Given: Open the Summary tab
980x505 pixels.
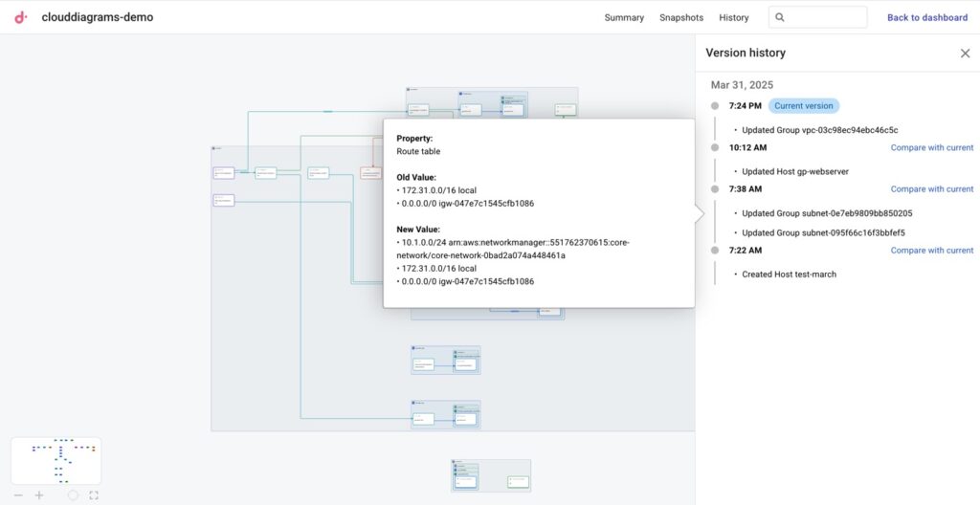Looking at the screenshot, I should point(624,17).
